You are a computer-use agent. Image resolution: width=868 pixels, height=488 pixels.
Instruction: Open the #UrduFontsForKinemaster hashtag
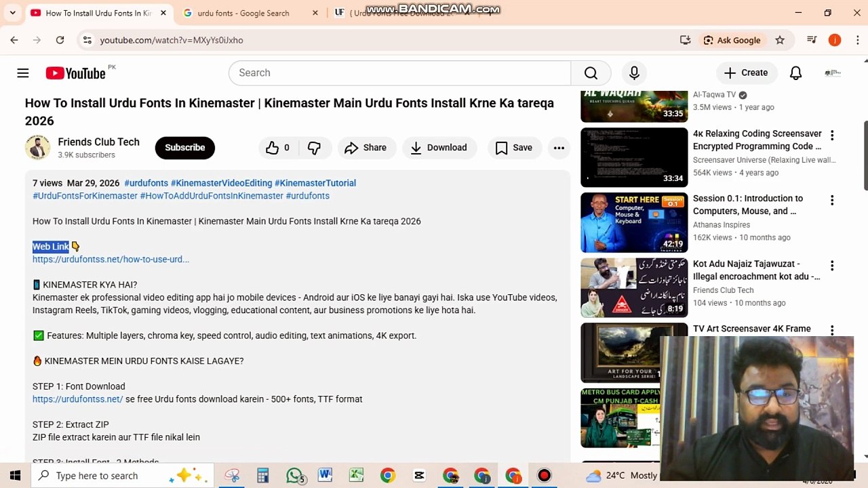pos(85,196)
